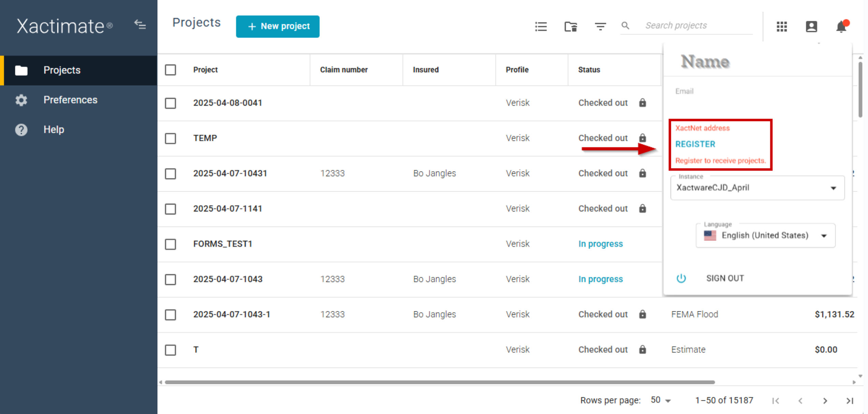Click the Search projects field
This screenshot has width=868, height=414.
[696, 26]
